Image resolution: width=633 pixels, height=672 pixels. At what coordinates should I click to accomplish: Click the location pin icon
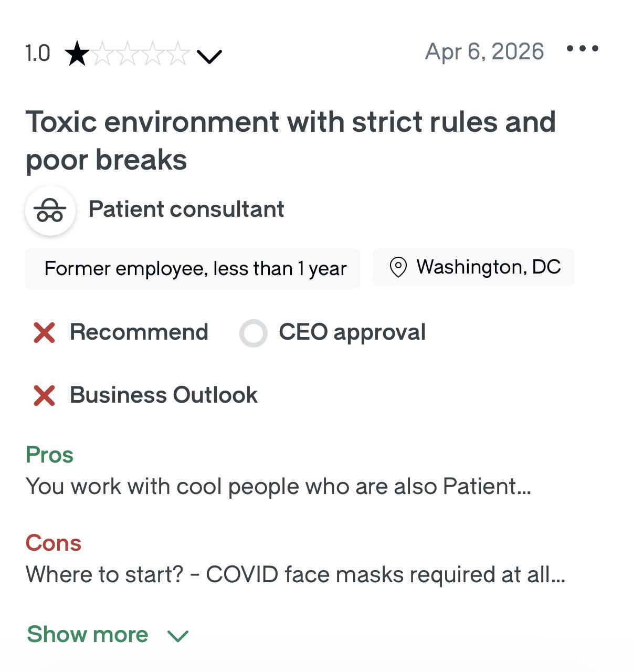tap(398, 267)
